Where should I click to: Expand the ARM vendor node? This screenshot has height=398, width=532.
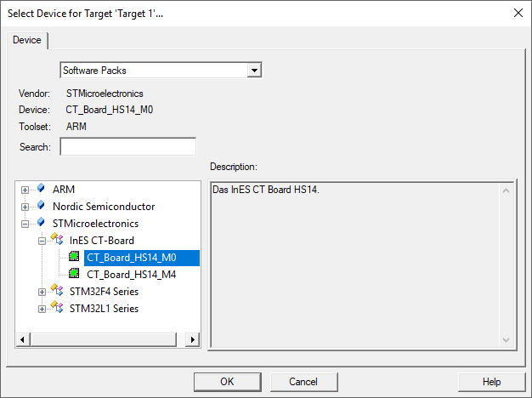coord(25,190)
